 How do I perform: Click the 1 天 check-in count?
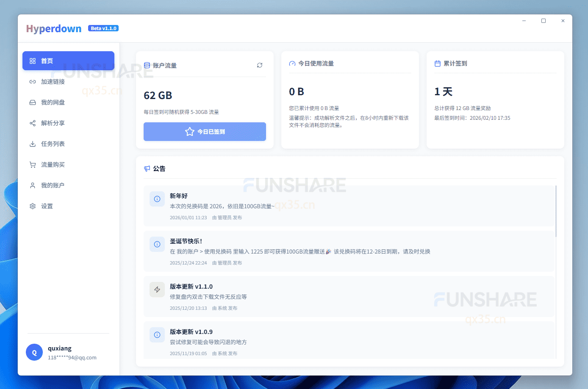(x=444, y=92)
